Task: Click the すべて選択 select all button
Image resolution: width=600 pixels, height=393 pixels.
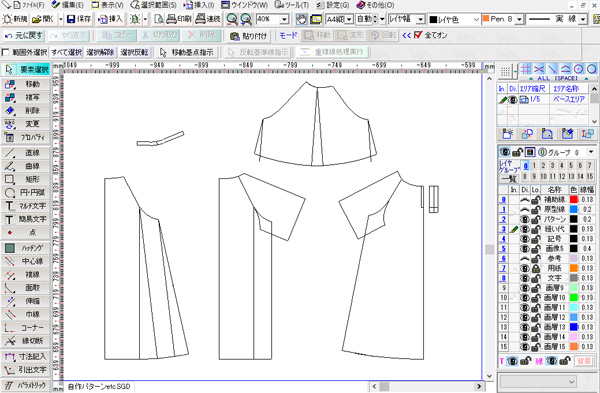Action: [x=67, y=52]
